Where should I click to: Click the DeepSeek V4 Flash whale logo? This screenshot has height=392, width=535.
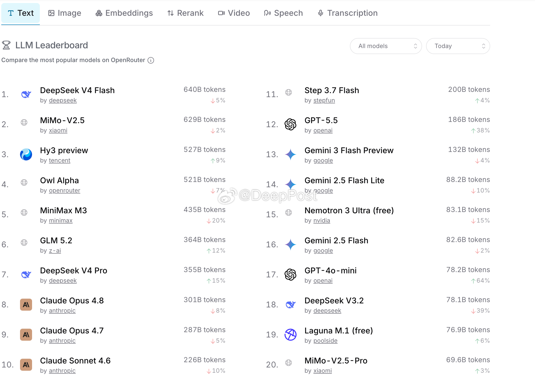26,94
